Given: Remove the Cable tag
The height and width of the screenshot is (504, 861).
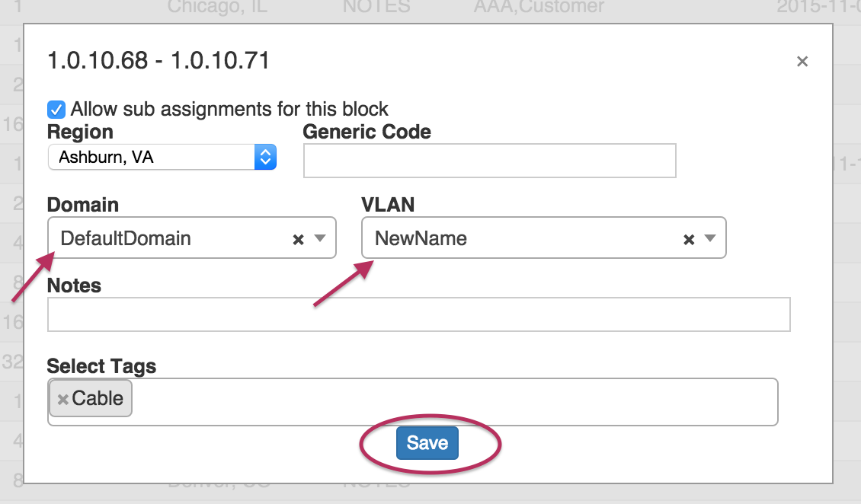Looking at the screenshot, I should 63,399.
